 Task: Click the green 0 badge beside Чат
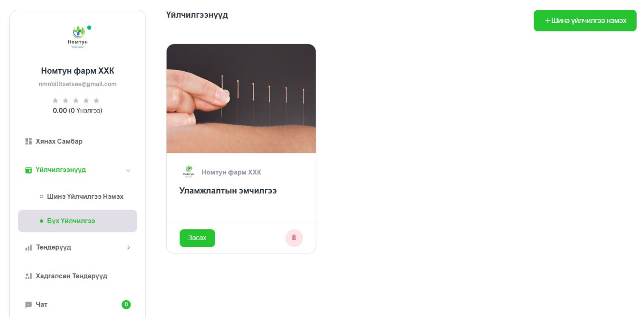coord(126,305)
